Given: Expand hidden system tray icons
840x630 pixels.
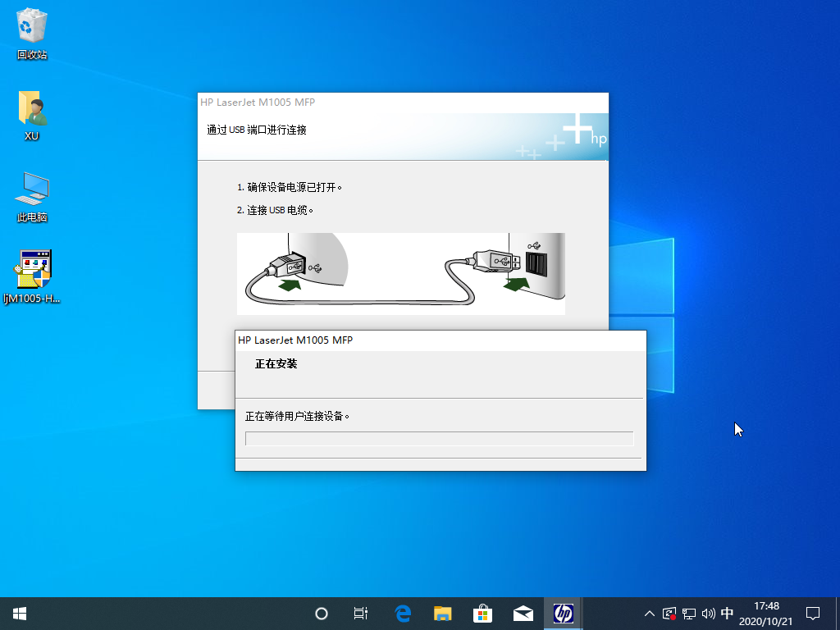Looking at the screenshot, I should point(649,613).
